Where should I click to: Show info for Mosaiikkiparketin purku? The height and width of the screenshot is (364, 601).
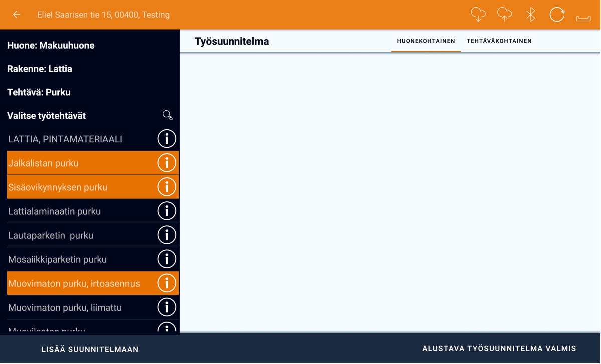coord(167,259)
